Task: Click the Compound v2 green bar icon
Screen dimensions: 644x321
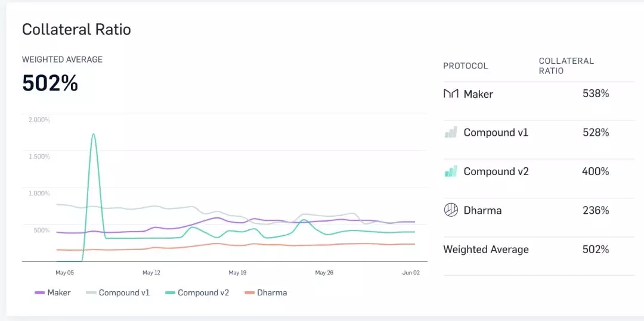Action: click(x=451, y=172)
